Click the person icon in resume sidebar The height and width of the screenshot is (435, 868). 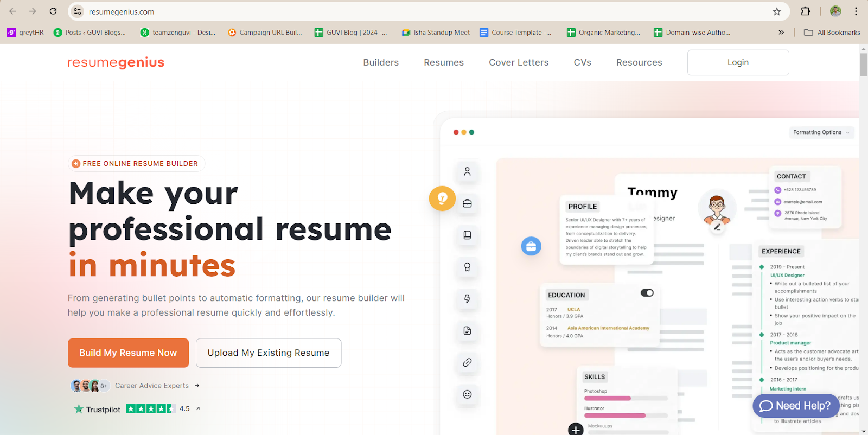[467, 172]
